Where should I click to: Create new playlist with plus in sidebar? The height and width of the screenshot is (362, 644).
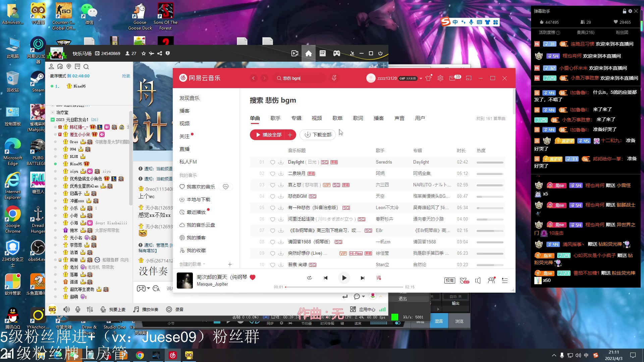pos(230,264)
